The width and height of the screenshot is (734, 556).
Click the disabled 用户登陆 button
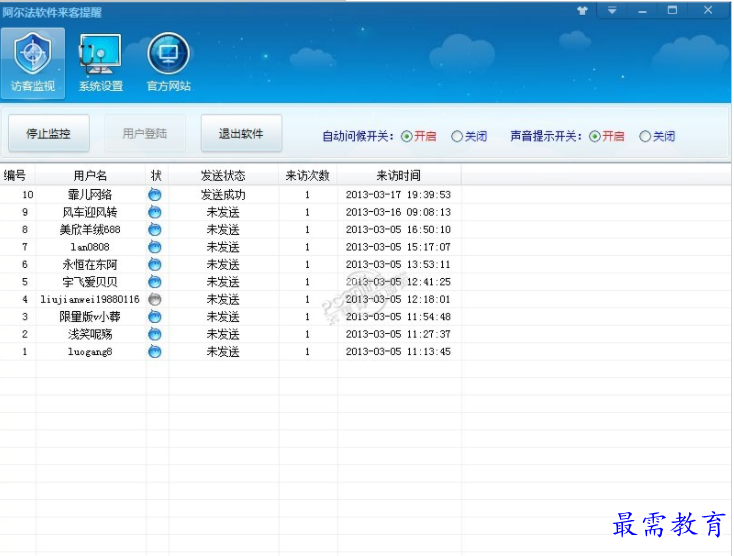point(145,134)
